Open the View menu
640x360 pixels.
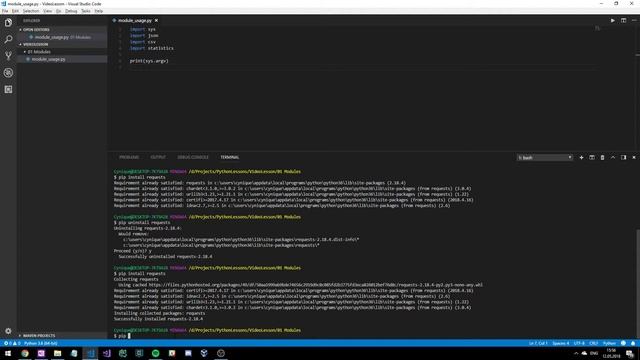(x=47, y=11)
